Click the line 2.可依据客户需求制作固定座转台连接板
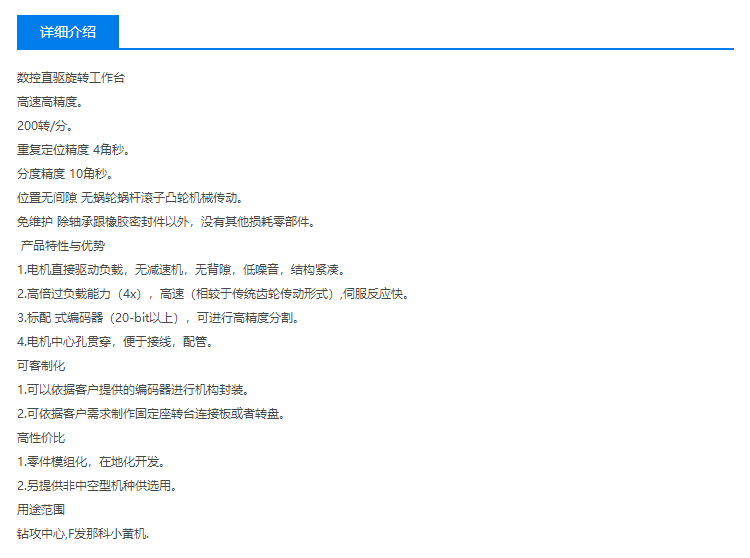The width and height of the screenshot is (750, 558). pos(151,414)
